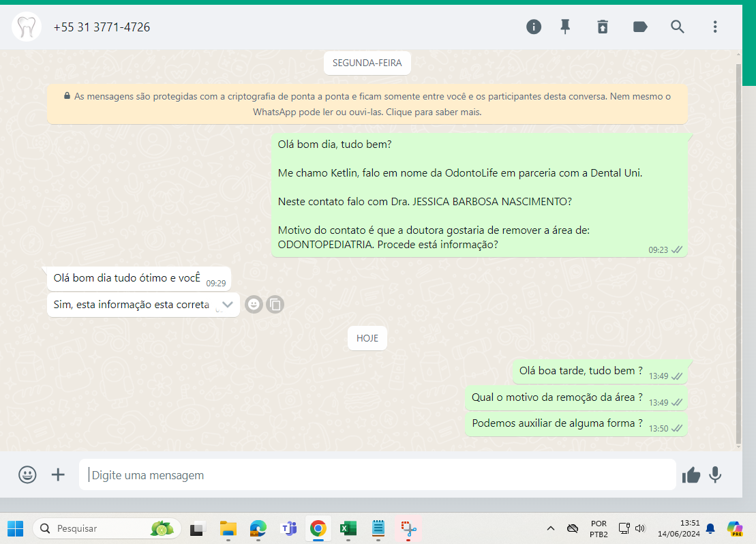This screenshot has height=544, width=756.
Task: Open Microsoft Teams from the taskbar
Action: [288, 529]
